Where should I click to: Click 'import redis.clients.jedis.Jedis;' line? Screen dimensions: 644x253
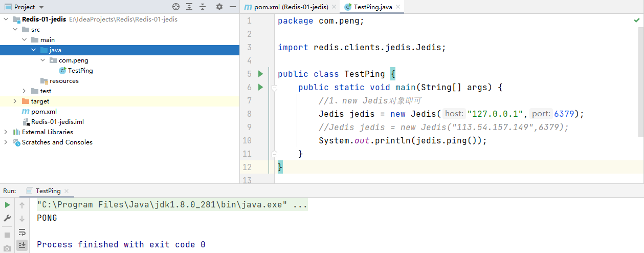pos(362,47)
